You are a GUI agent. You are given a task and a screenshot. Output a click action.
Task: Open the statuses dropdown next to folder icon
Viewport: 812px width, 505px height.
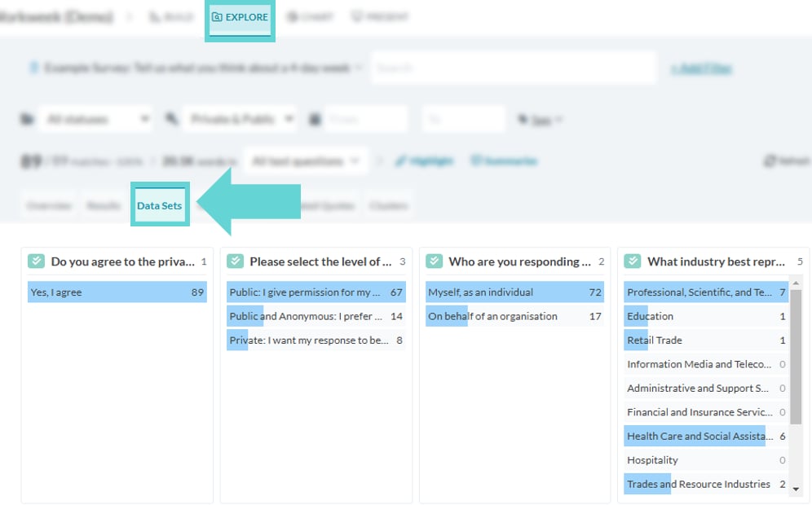click(95, 120)
